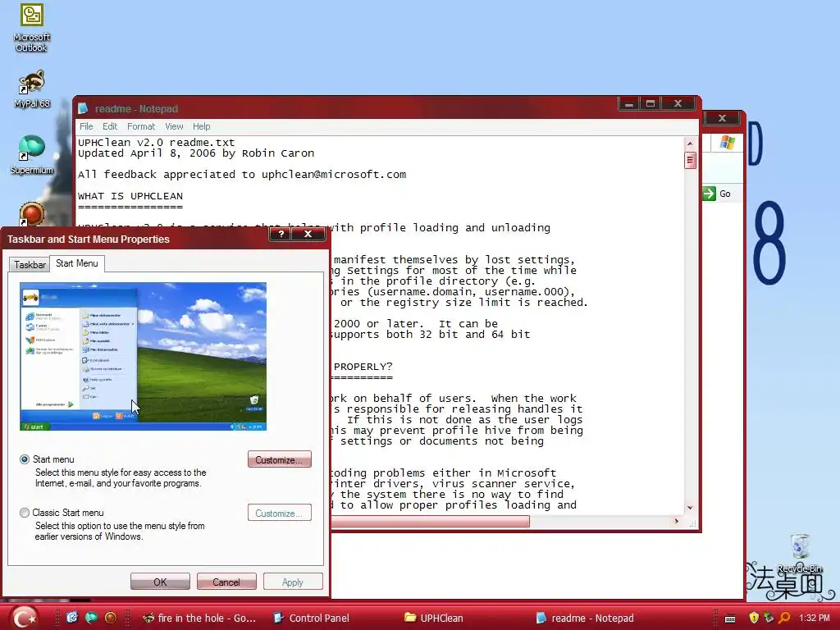Open the red ball desktop shortcut below Supermium
The width and height of the screenshot is (840, 630).
click(x=32, y=213)
